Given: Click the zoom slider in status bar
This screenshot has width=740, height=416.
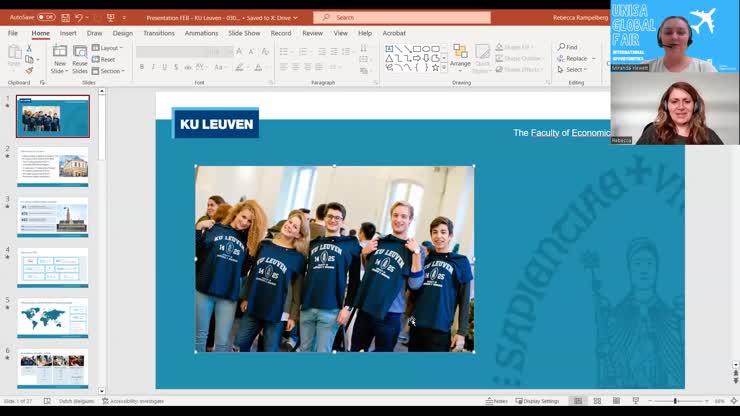Looking at the screenshot, I should coord(675,401).
